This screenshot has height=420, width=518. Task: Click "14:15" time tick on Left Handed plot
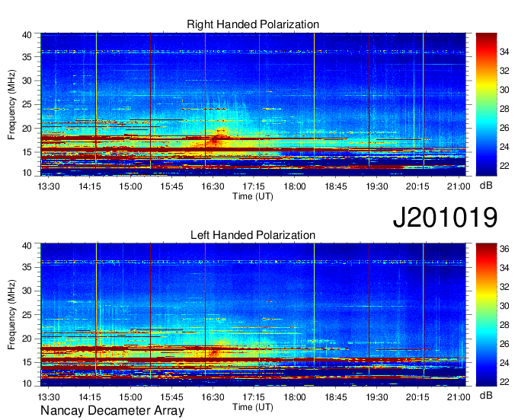pos(90,397)
